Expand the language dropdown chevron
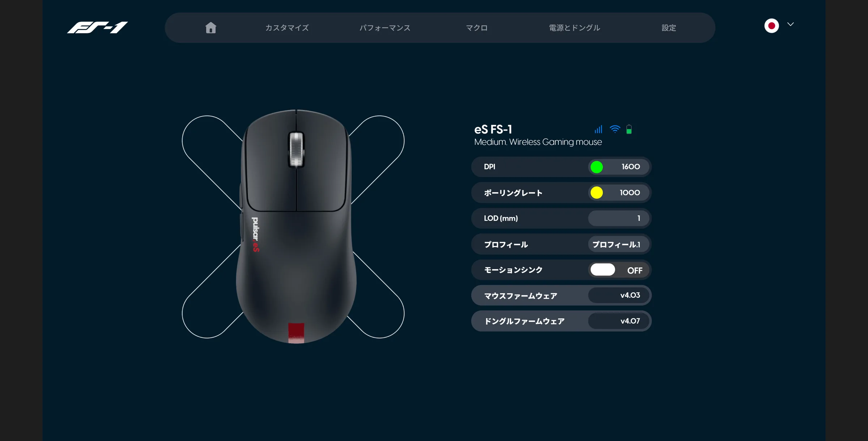The image size is (868, 441). (x=791, y=24)
